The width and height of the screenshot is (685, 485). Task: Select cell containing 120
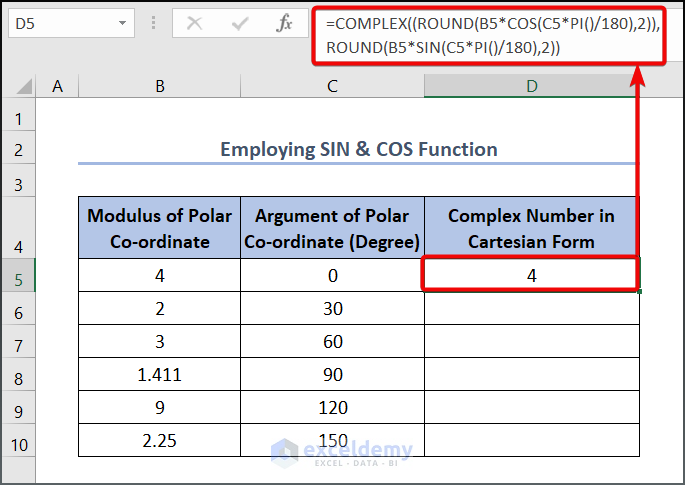(332, 407)
